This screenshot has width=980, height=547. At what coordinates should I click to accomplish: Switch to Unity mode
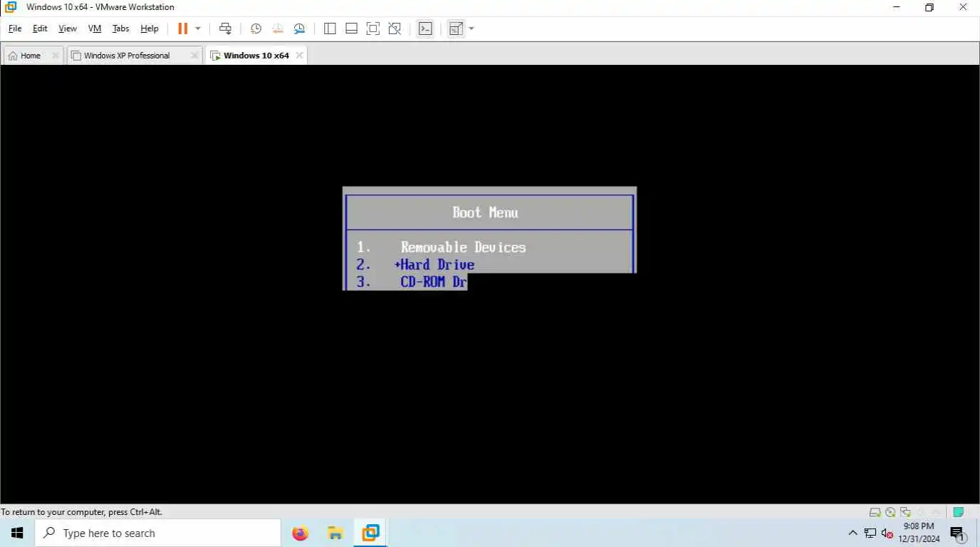pyautogui.click(x=395, y=28)
